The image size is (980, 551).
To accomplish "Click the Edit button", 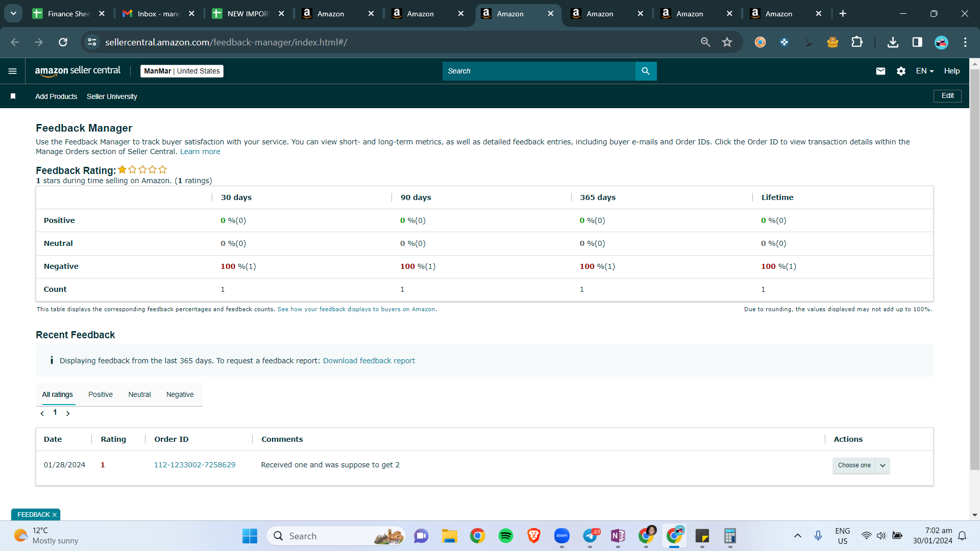I will 947,96.
